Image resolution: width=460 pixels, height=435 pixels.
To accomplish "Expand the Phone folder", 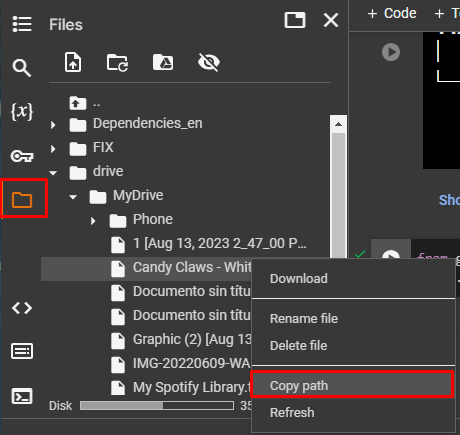I will coord(93,221).
